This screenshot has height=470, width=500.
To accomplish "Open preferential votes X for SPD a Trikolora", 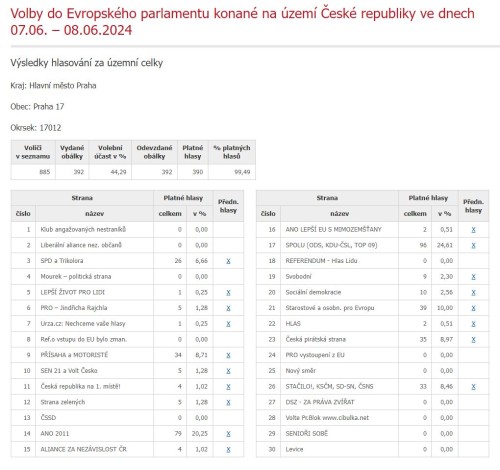I will point(228,261).
